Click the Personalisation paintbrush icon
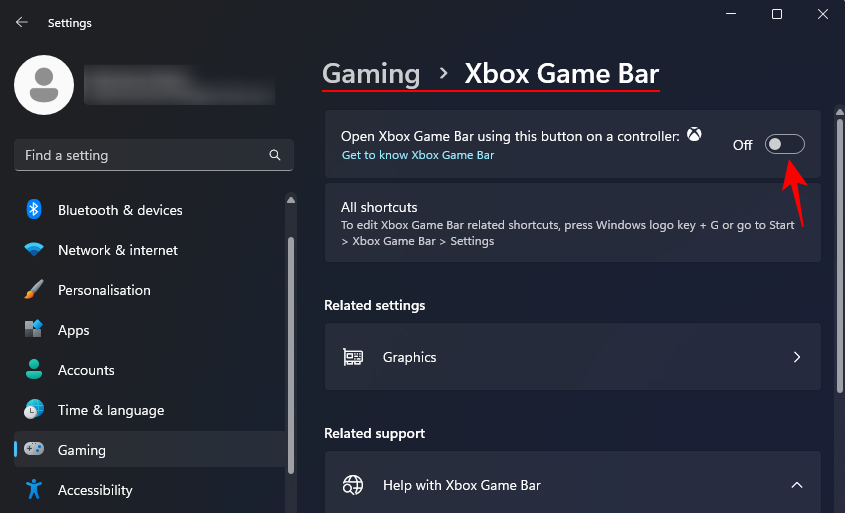Screen dimensions: 845x513 pos(33,289)
